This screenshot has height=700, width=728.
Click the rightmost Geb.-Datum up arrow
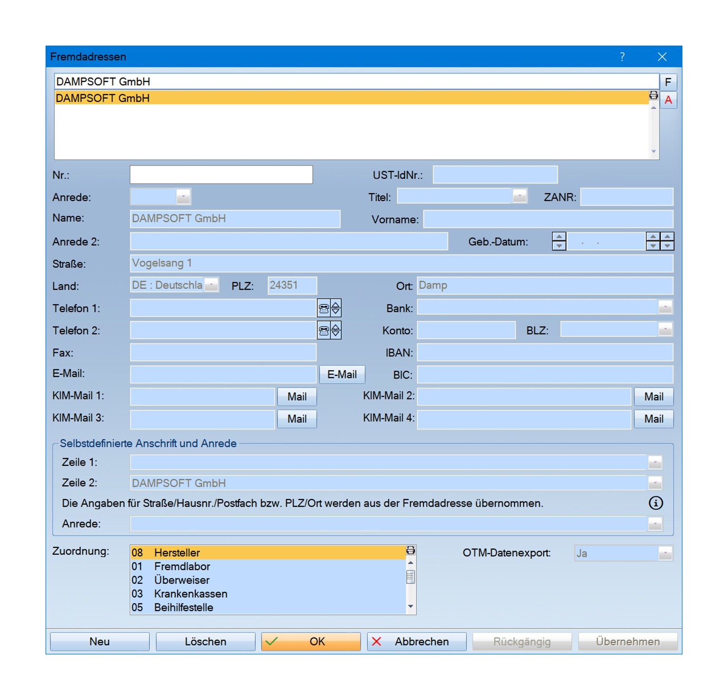tap(667, 237)
